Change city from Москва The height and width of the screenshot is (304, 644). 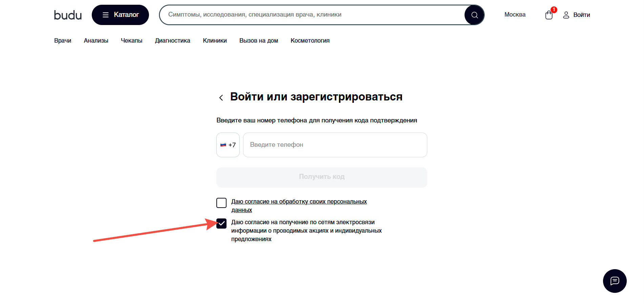point(515,15)
